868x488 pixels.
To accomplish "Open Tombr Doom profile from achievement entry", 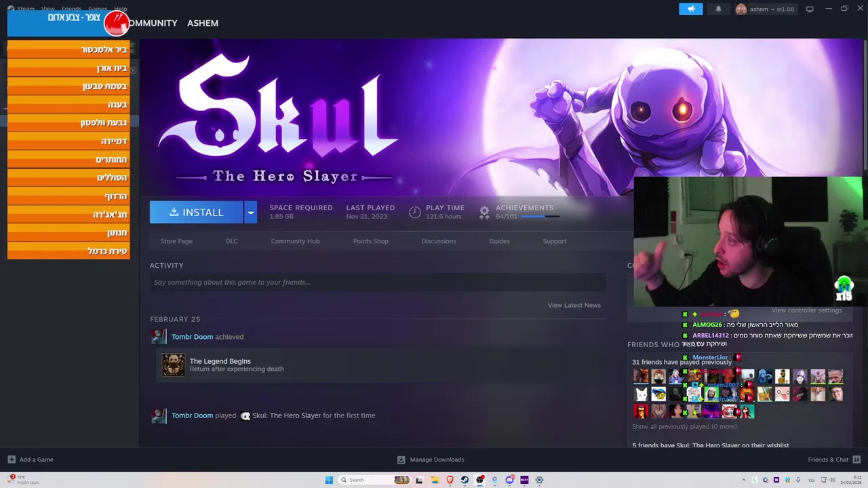I will point(192,337).
